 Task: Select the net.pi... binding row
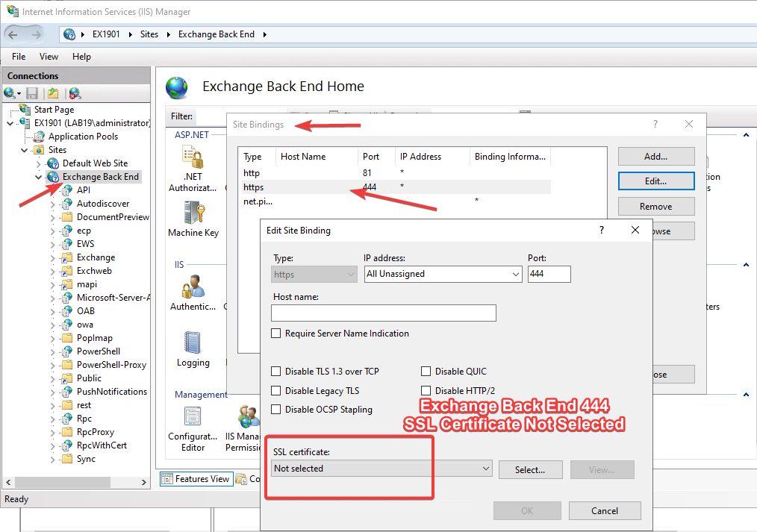pos(396,201)
